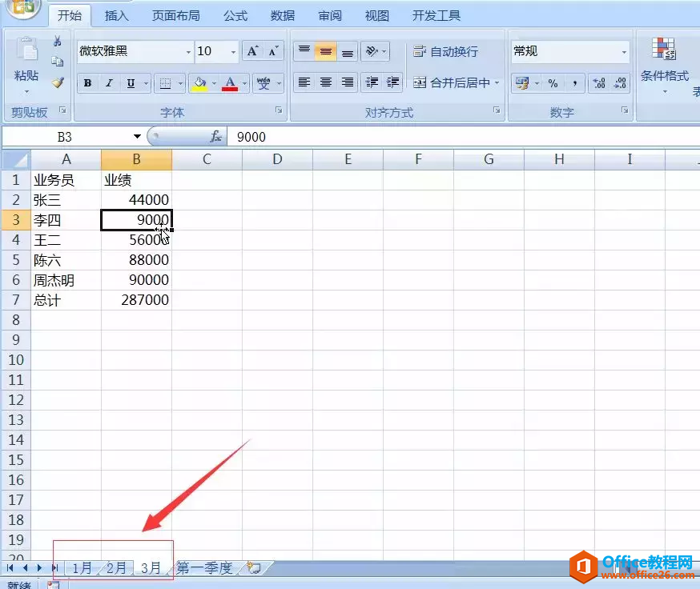This screenshot has height=589, width=700.
Task: Align text to bottom of cell
Action: click(348, 51)
